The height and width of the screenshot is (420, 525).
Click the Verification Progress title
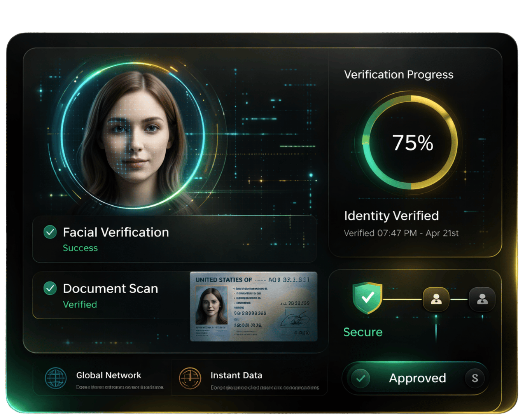(x=399, y=75)
